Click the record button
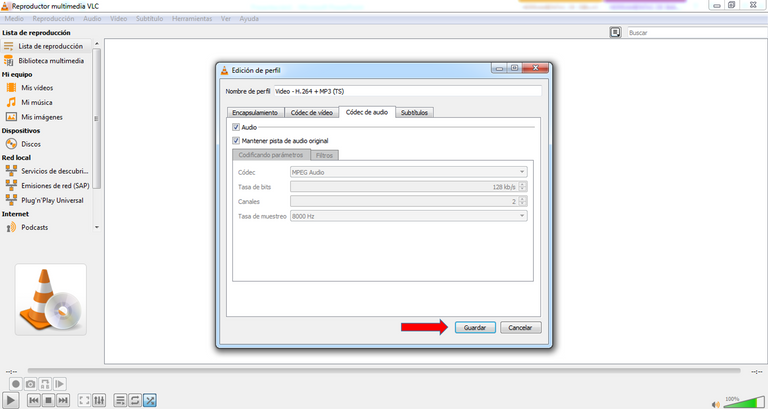The width and height of the screenshot is (768, 409). (16, 384)
